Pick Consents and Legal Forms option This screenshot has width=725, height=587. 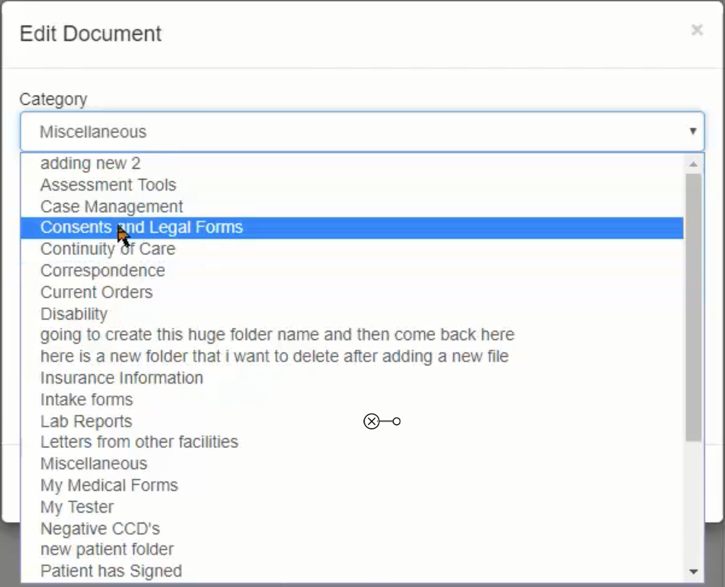coord(141,228)
